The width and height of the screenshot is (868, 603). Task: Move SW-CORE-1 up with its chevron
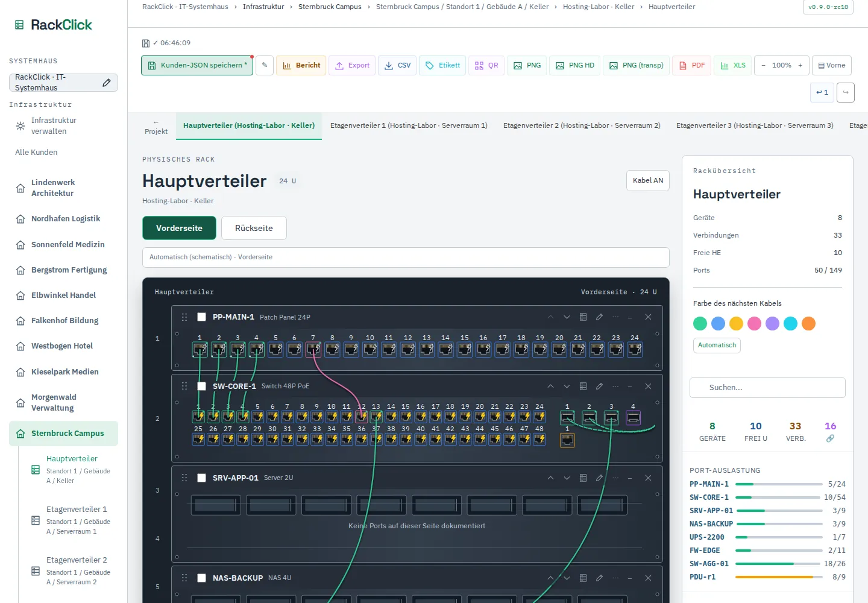point(550,387)
